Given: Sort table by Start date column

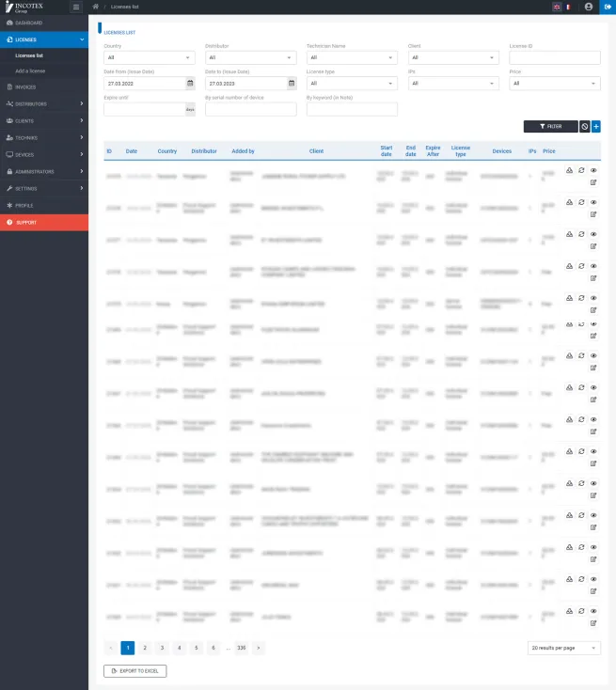Looking at the screenshot, I should coord(387,151).
